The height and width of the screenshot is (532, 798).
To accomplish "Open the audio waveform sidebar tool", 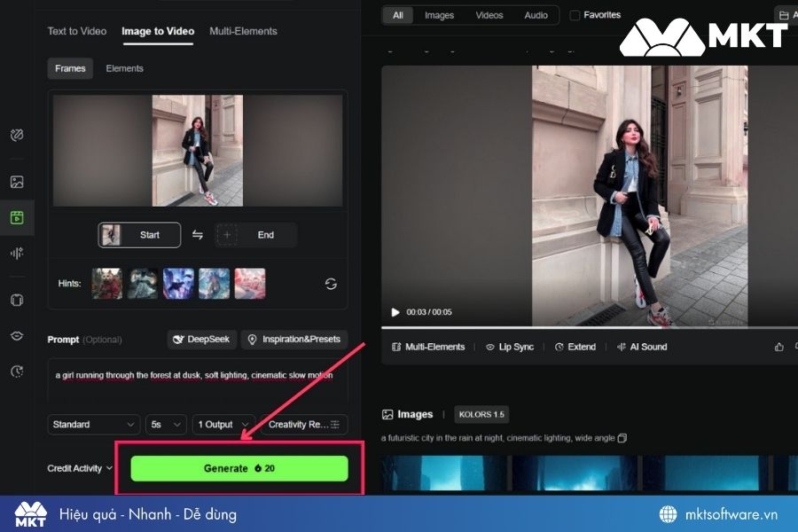I will click(x=17, y=253).
